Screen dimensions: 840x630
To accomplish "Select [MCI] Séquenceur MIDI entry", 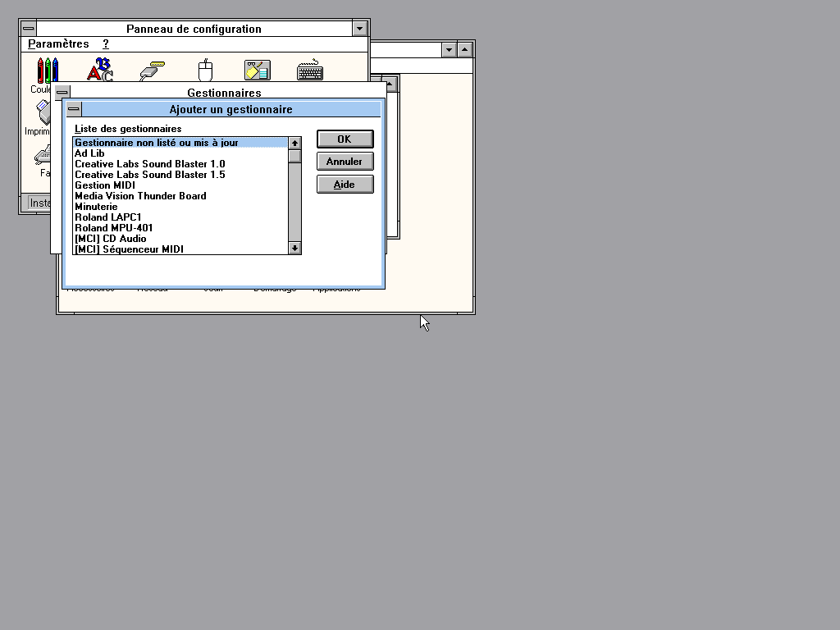I will [180, 249].
